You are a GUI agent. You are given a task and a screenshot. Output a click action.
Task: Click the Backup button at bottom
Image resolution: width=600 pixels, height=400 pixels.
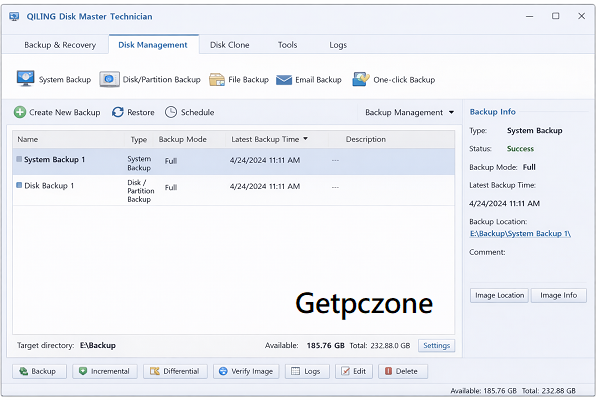click(39, 371)
